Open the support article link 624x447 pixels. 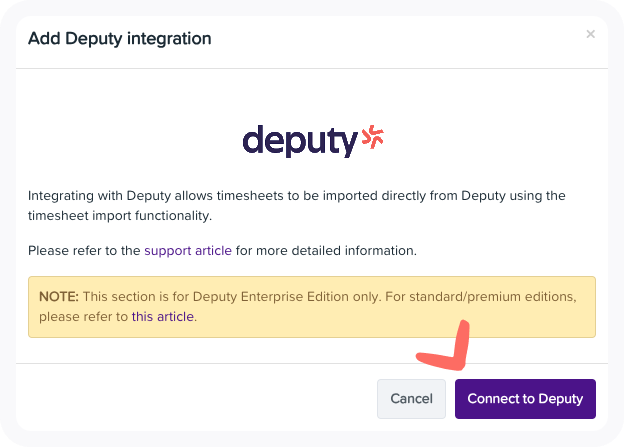(188, 251)
